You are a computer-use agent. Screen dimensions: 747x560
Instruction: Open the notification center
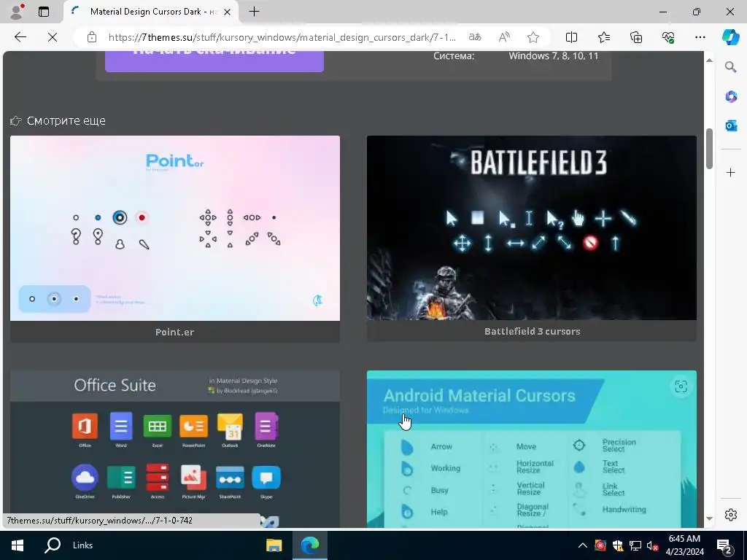(x=724, y=545)
